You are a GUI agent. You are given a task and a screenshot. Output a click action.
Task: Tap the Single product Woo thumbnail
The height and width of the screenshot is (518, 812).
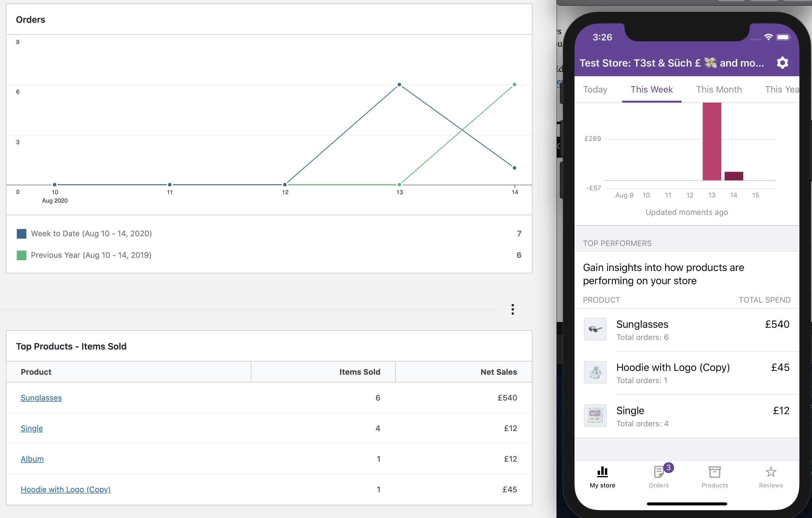[x=595, y=415]
